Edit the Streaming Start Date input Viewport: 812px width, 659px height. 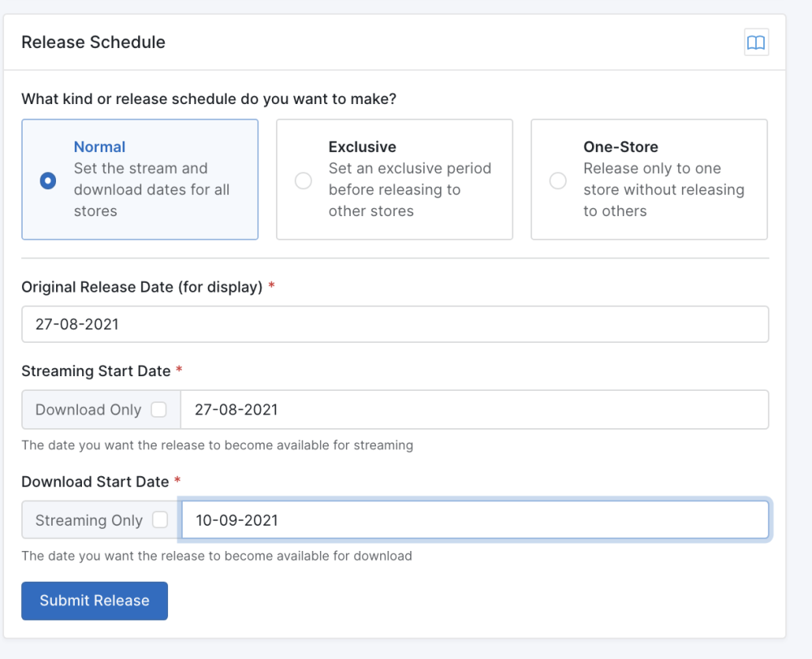coord(474,410)
